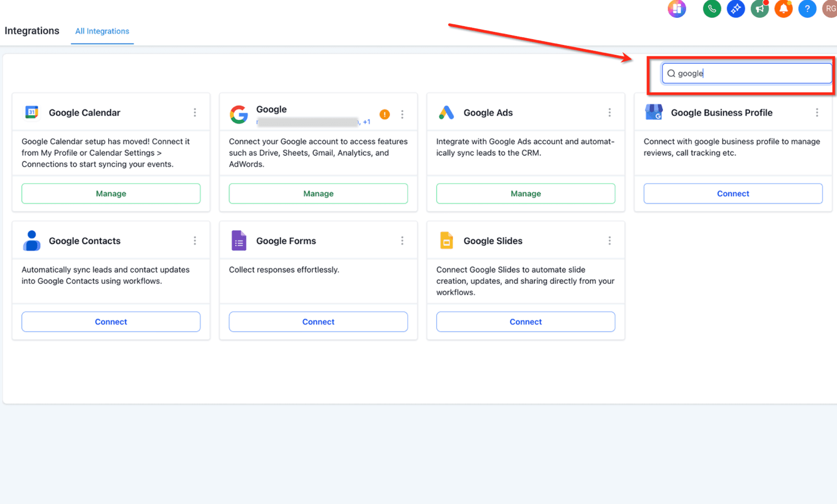Image resolution: width=837 pixels, height=504 pixels.
Task: Click the Google Ads logo icon
Action: click(446, 112)
